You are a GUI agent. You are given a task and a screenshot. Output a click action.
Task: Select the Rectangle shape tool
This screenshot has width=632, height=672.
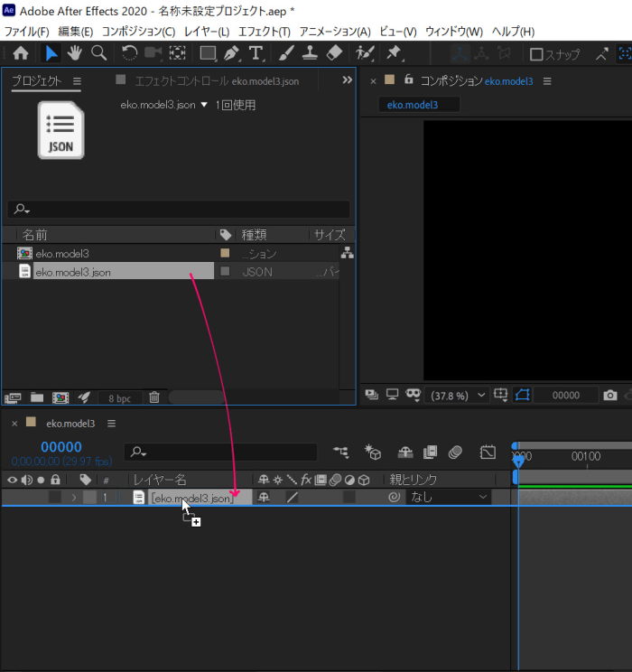point(209,53)
